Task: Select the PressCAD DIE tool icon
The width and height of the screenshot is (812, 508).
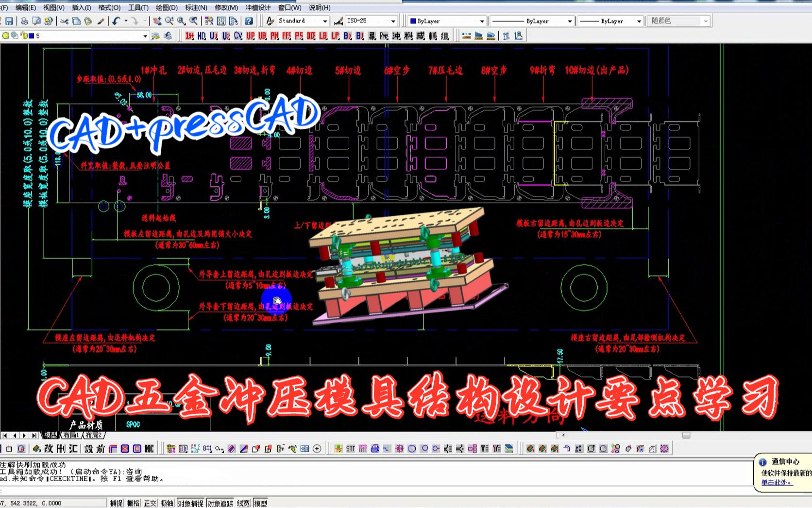Action: coord(311,35)
